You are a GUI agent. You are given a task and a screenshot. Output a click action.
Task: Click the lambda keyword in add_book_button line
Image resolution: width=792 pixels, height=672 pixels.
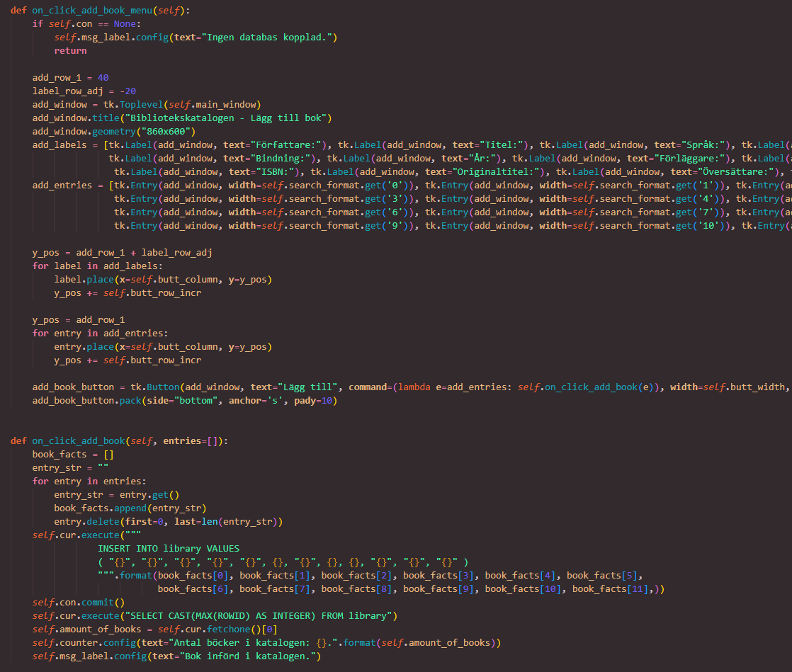coord(414,387)
